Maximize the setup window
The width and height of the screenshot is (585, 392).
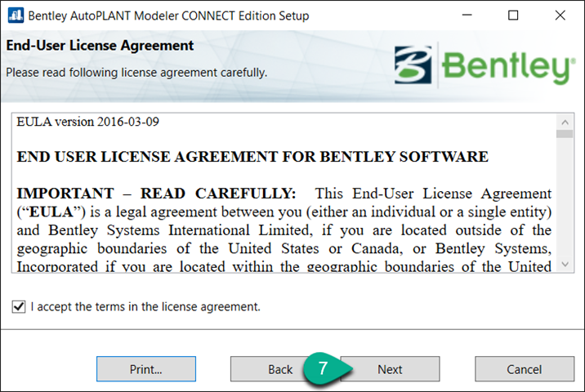[x=513, y=16]
